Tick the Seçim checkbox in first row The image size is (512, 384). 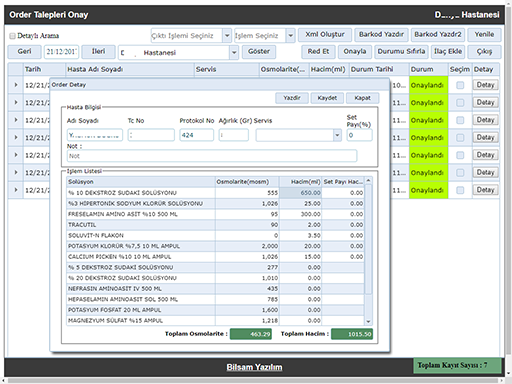coord(460,85)
